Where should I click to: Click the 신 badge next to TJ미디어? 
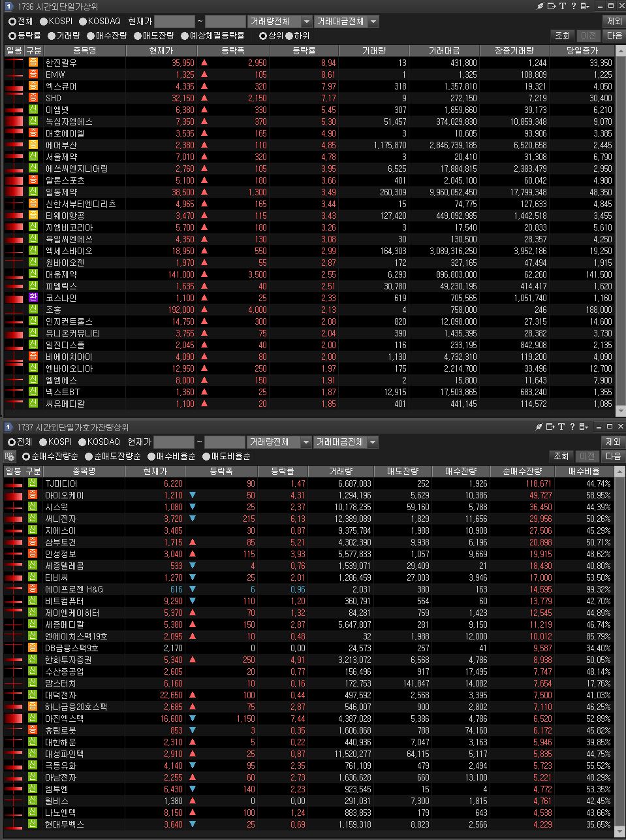[33, 483]
